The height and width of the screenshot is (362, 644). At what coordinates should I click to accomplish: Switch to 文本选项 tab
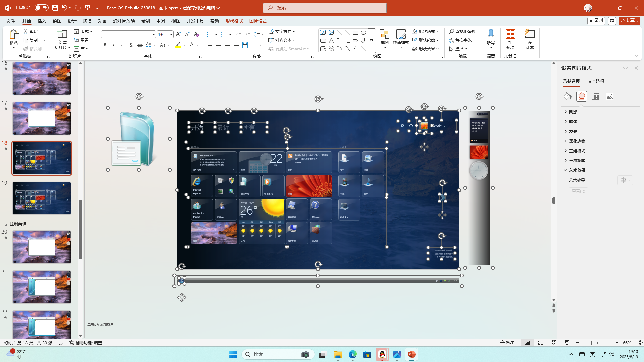click(x=596, y=81)
